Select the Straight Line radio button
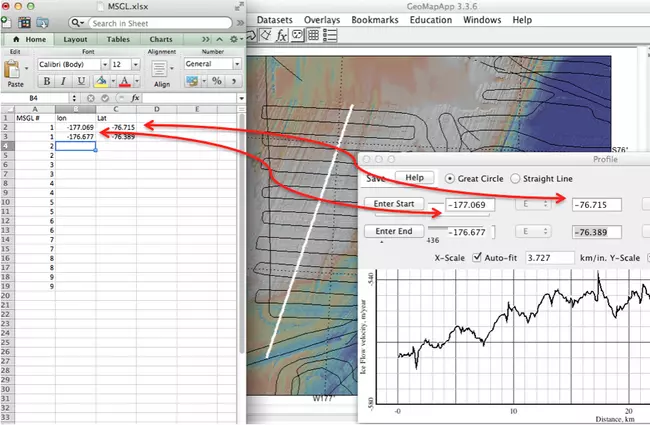650x425 pixels. pyautogui.click(x=516, y=178)
